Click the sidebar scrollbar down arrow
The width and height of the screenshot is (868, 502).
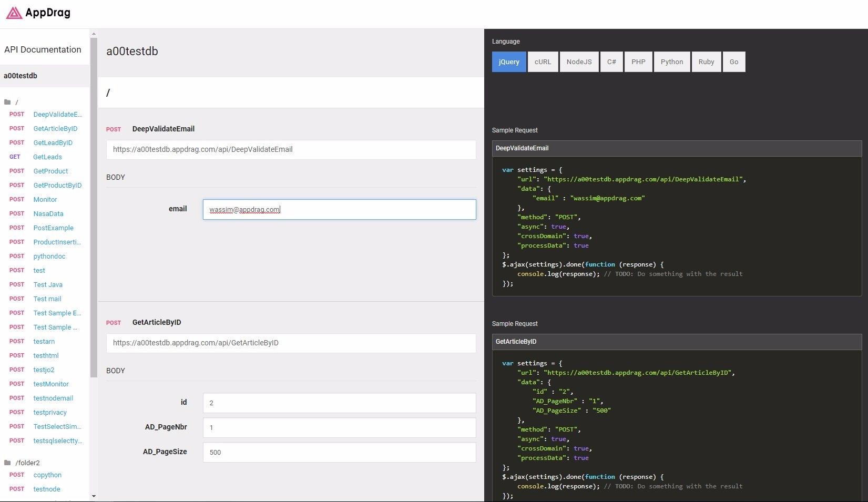coord(94,496)
